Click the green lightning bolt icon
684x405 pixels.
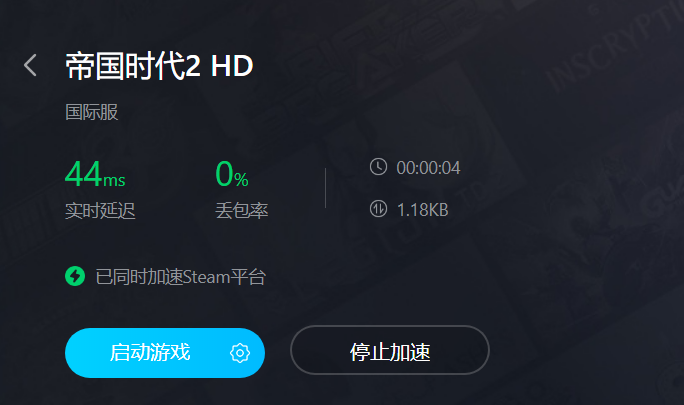(75, 276)
